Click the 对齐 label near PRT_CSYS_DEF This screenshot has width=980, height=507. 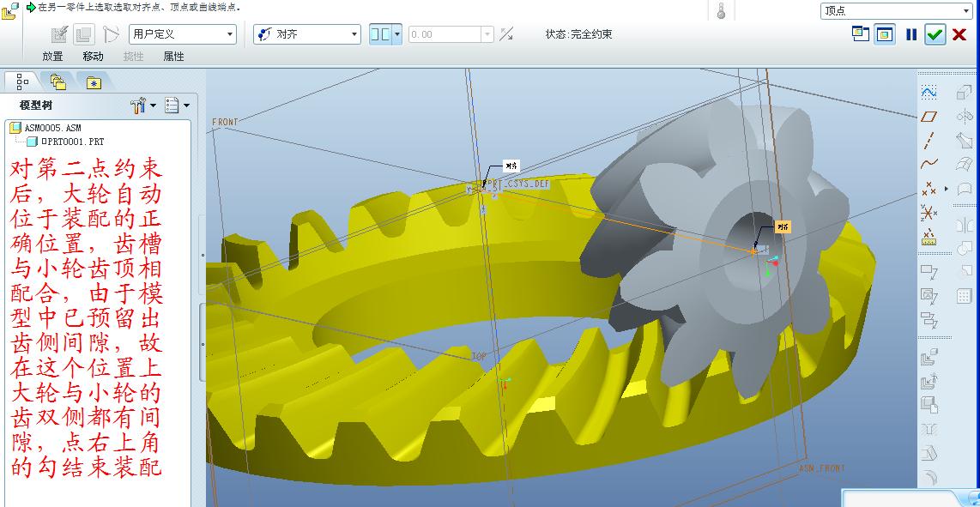tap(511, 166)
